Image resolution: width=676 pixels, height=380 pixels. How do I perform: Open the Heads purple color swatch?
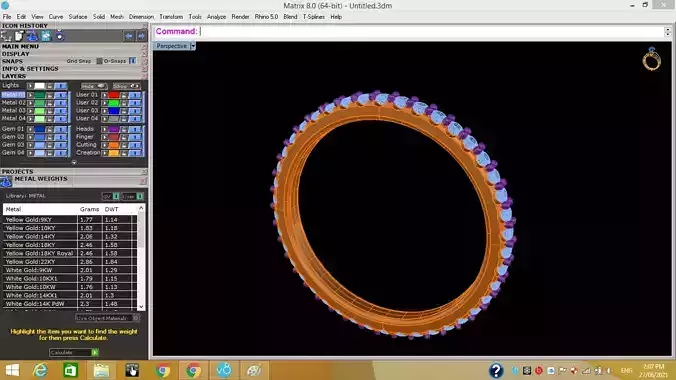point(114,129)
